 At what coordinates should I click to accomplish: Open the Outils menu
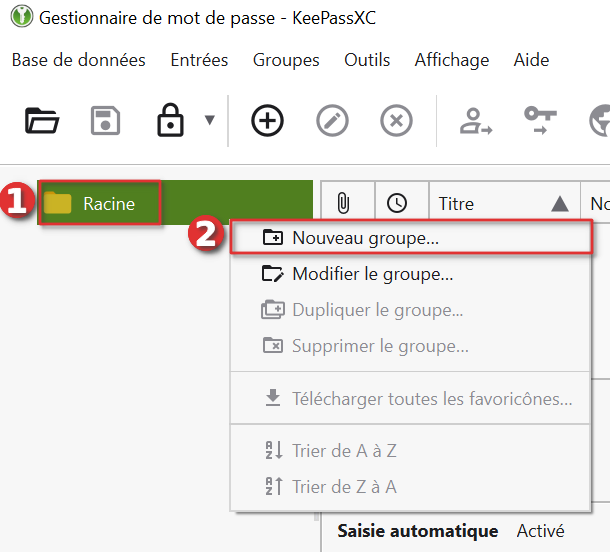click(367, 60)
